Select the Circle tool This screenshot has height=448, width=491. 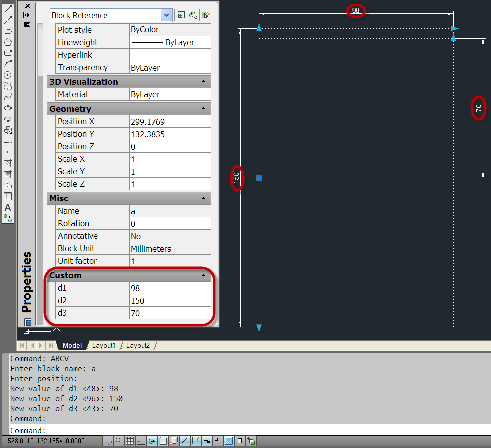click(7, 75)
